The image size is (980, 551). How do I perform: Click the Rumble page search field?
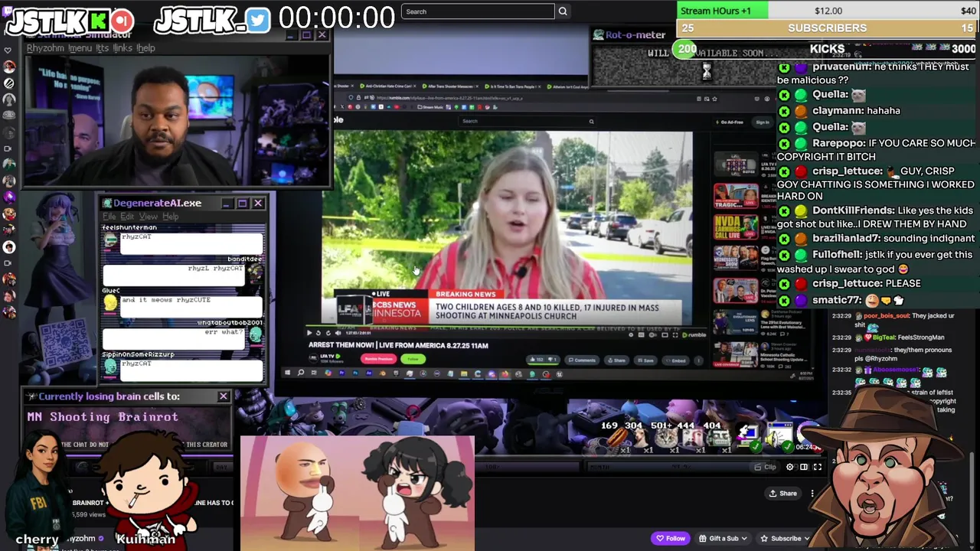pyautogui.click(x=528, y=121)
